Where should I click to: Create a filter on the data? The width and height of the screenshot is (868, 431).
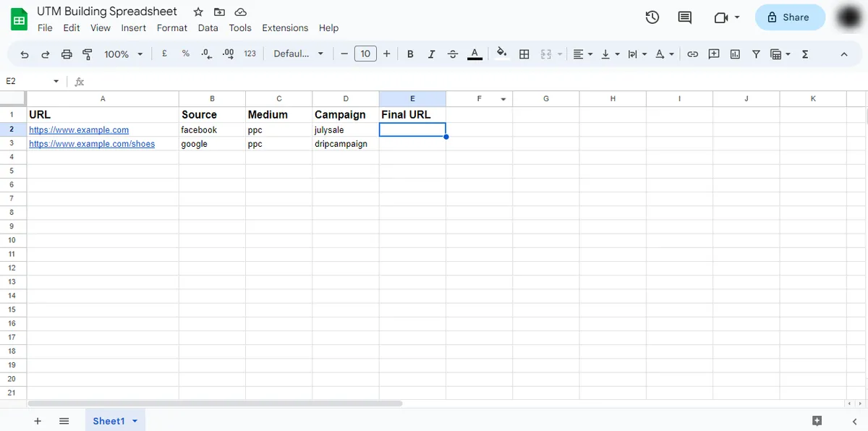click(755, 54)
